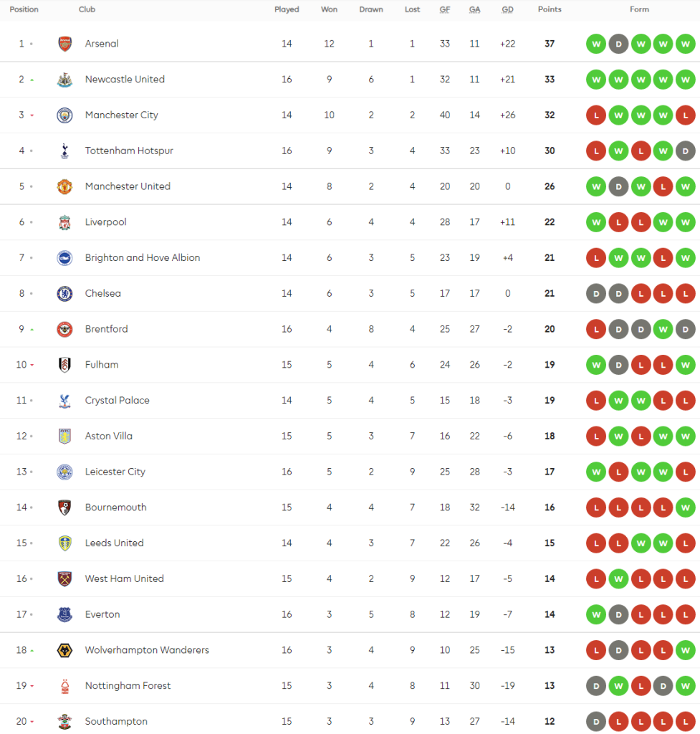Click the GD column header abbreviation
This screenshot has width=700, height=734.
coord(507,10)
